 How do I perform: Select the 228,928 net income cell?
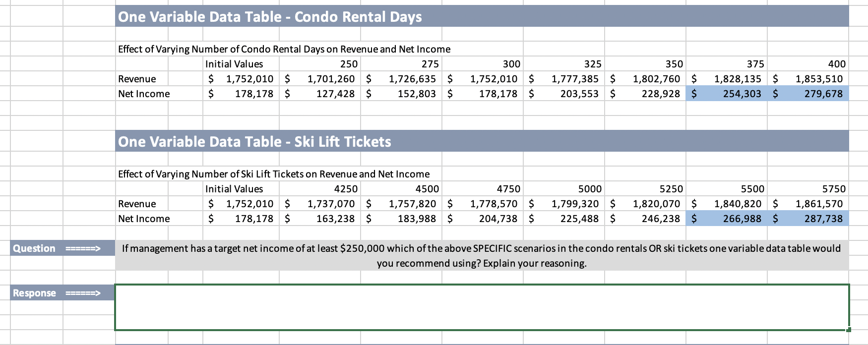pyautogui.click(x=645, y=94)
